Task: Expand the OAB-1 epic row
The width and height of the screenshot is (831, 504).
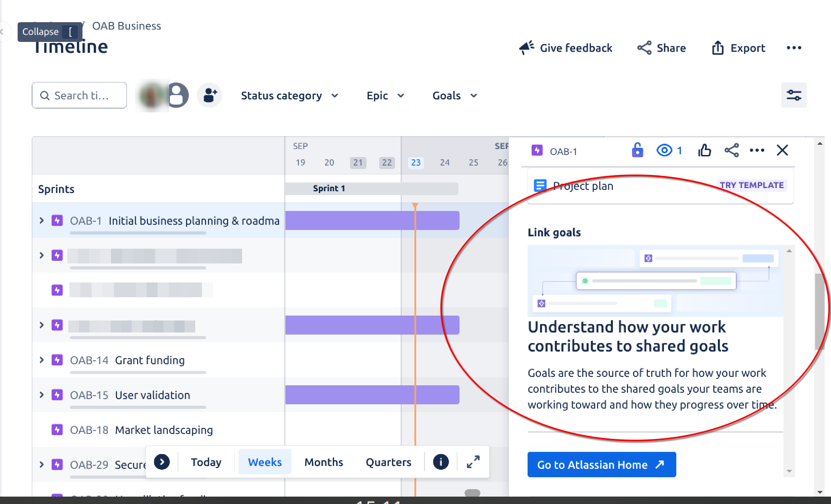Action: 42,220
